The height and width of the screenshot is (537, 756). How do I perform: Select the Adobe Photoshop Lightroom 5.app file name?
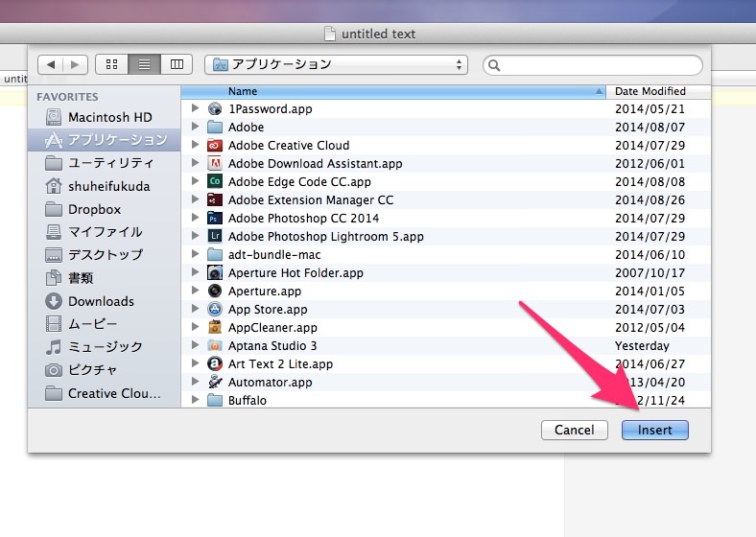(326, 237)
